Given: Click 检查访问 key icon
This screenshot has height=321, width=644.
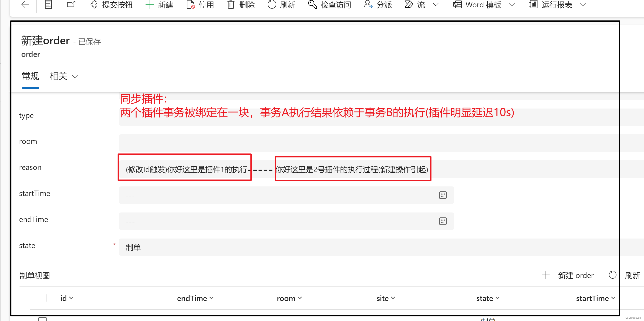Looking at the screenshot, I should click(x=313, y=4).
